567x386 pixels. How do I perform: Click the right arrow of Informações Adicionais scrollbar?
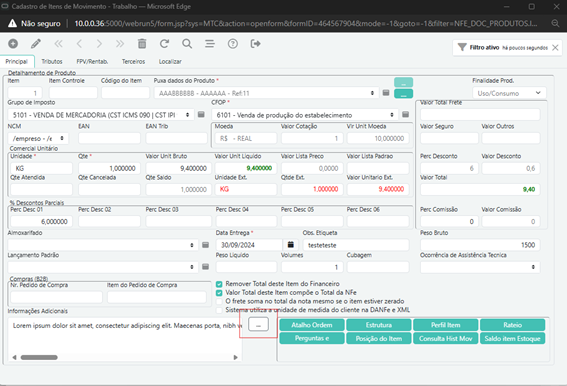235,357
